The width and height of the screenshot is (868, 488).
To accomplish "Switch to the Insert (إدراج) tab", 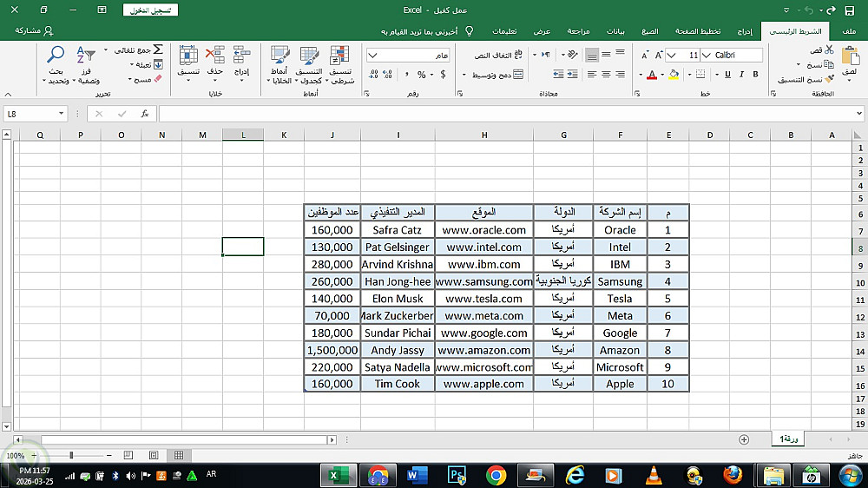I will pyautogui.click(x=745, y=31).
